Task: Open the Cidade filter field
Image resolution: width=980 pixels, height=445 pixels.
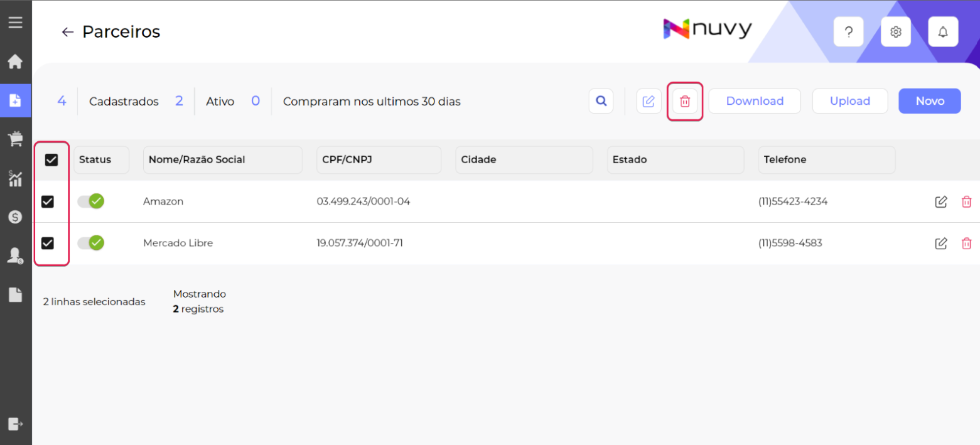Action: (x=524, y=159)
